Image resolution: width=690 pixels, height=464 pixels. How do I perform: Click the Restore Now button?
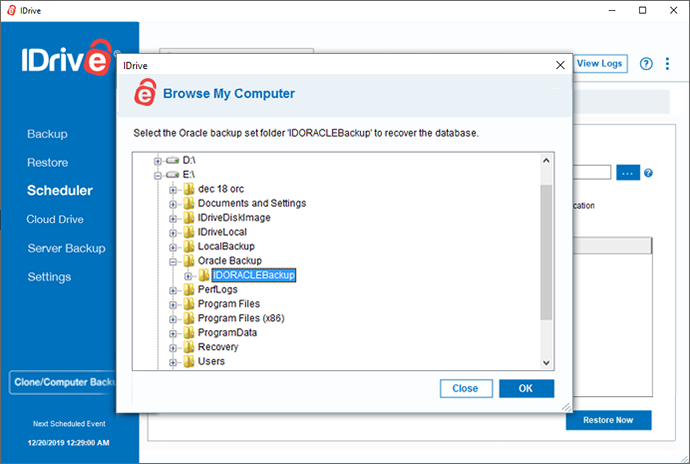click(x=608, y=420)
